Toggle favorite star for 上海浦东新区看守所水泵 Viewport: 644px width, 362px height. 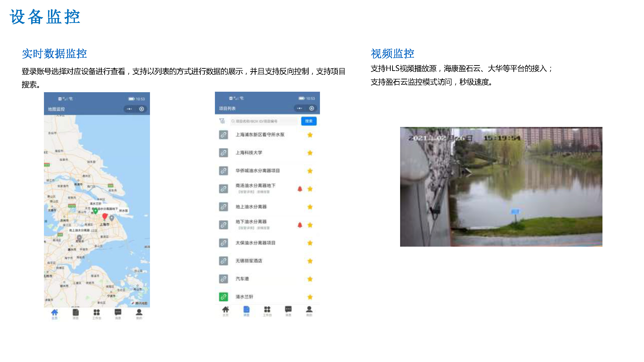point(310,135)
